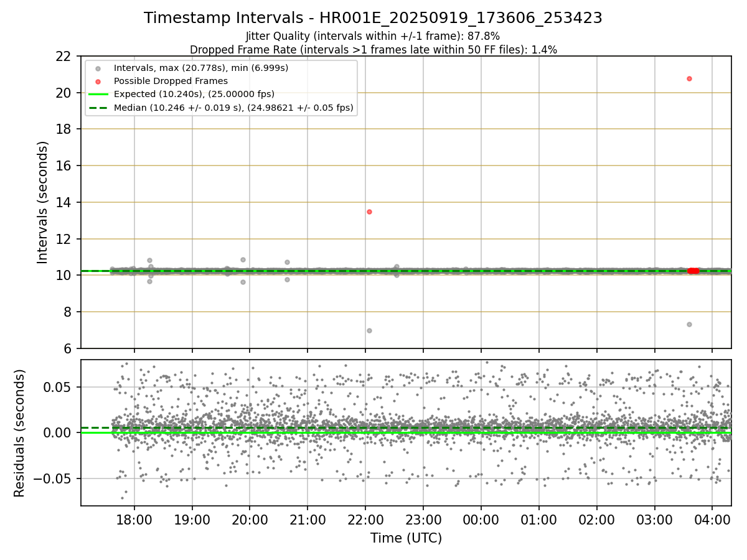Image resolution: width=747 pixels, height=560 pixels.
Task: Click legend entry 'Intervals, max (20.778s), min (6.999s)'
Action: tap(201, 67)
